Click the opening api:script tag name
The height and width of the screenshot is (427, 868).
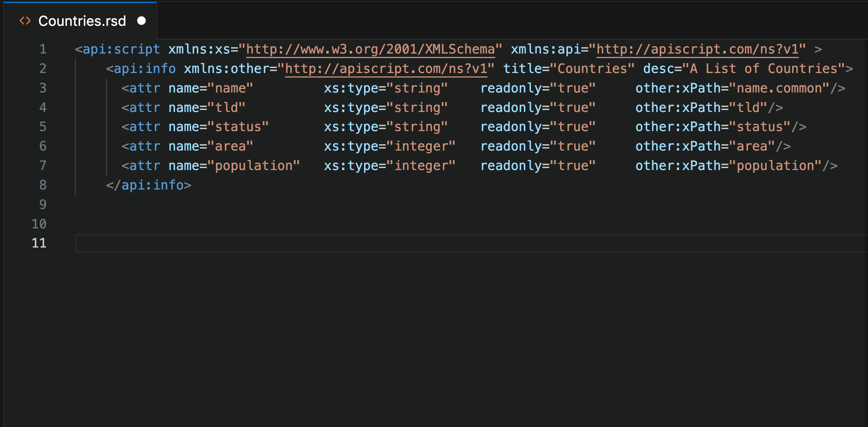[x=121, y=49]
